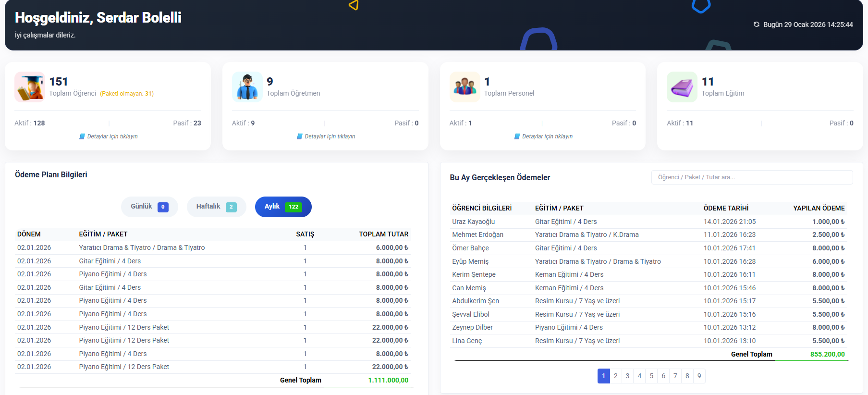The image size is (868, 395).
Task: Switch to the Günlük payment plan tab
Action: tap(149, 207)
